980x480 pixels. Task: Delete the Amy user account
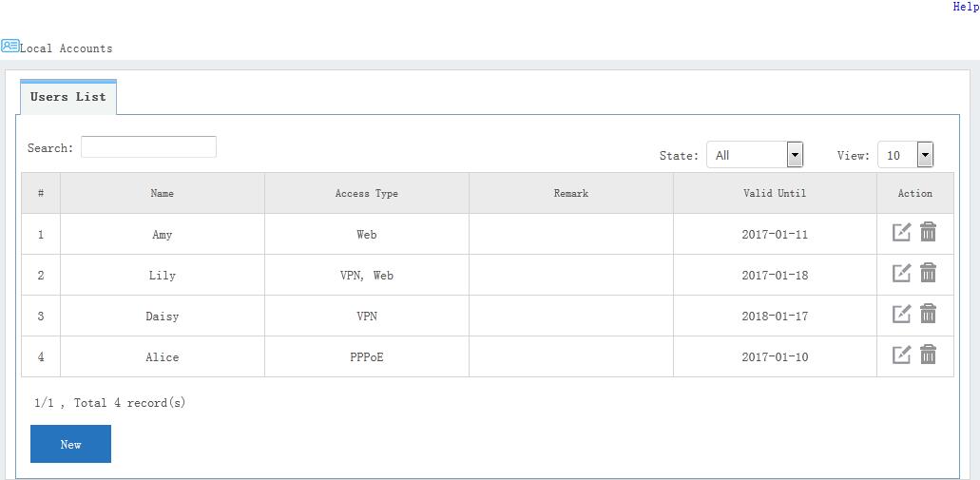[929, 232]
